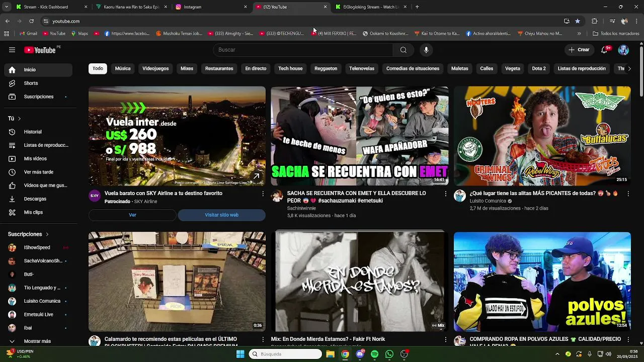Image resolution: width=644 pixels, height=362 pixels.
Task: Open the account avatar menu
Action: point(623,50)
